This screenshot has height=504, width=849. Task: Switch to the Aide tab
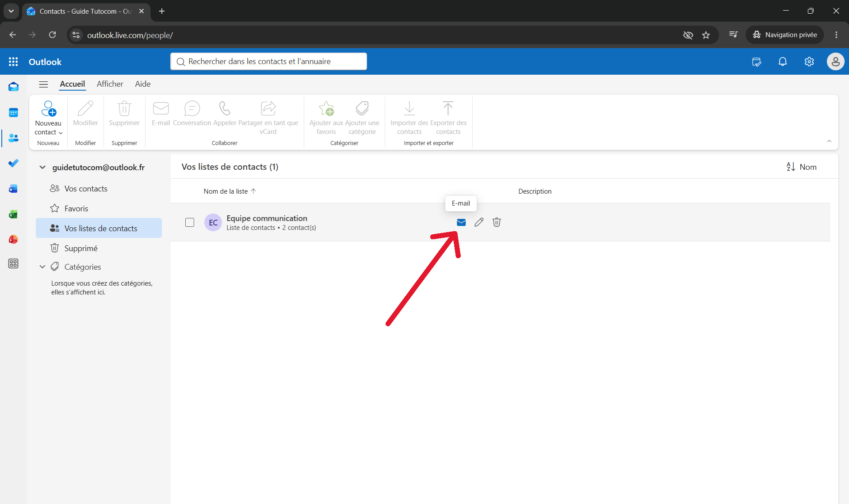click(143, 84)
